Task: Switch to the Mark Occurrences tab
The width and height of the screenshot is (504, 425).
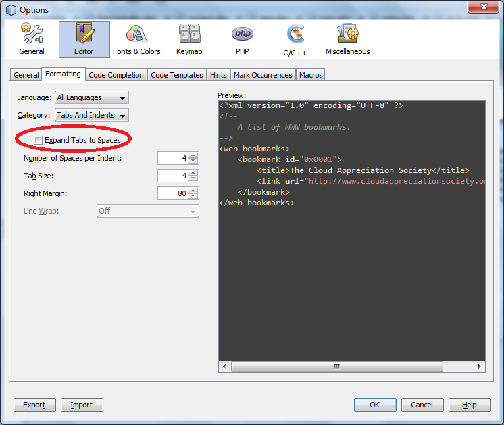Action: click(263, 75)
